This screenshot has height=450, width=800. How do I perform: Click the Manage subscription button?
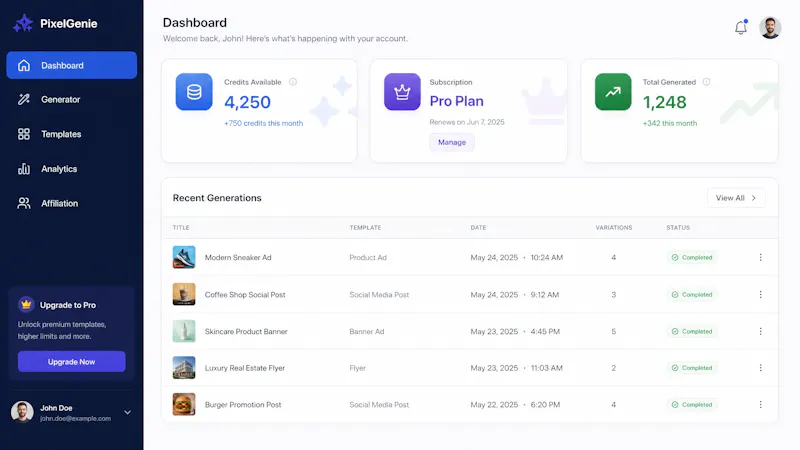452,142
